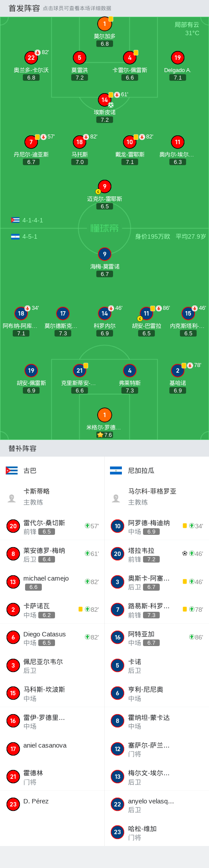Tap 海梅-莫雷诺 blue number 9 badge
209x868 pixels.
tap(104, 254)
